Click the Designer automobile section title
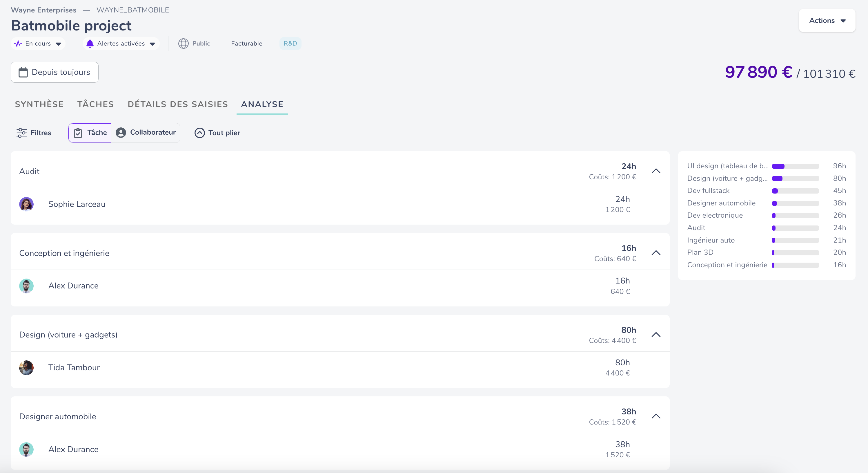868x473 pixels. pyautogui.click(x=58, y=416)
